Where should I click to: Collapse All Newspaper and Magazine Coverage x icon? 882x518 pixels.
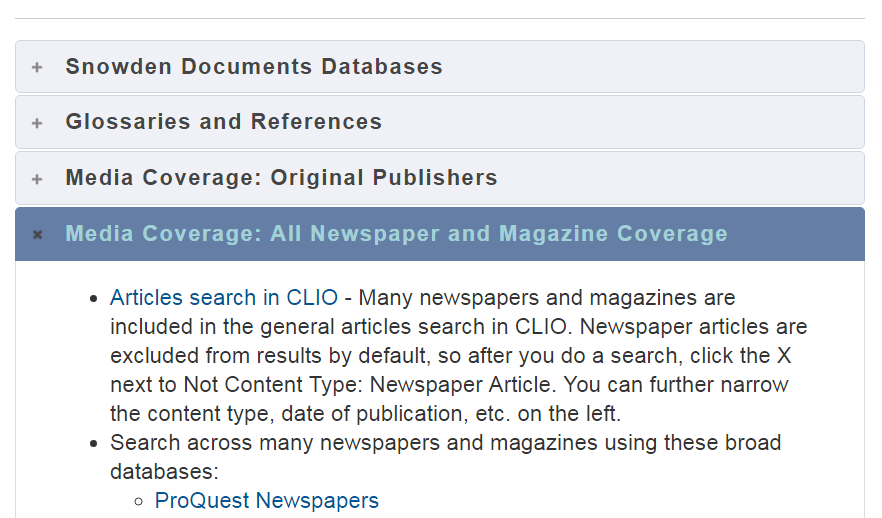pyautogui.click(x=37, y=235)
